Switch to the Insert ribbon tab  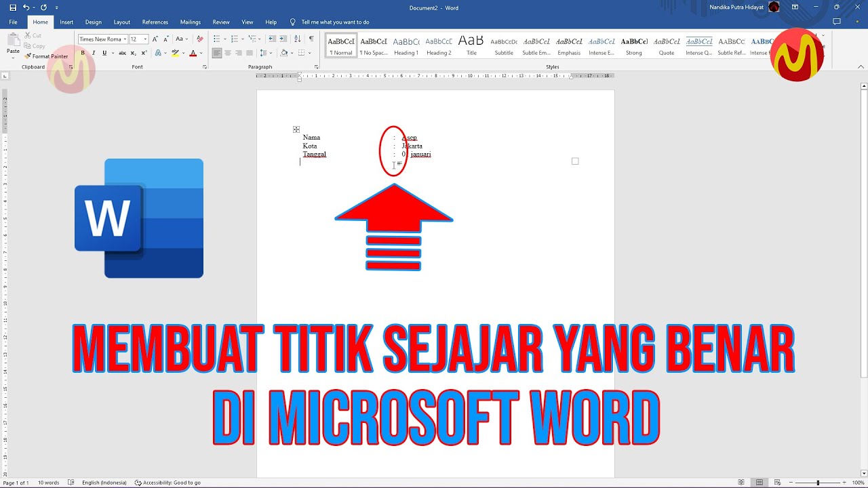[66, 22]
